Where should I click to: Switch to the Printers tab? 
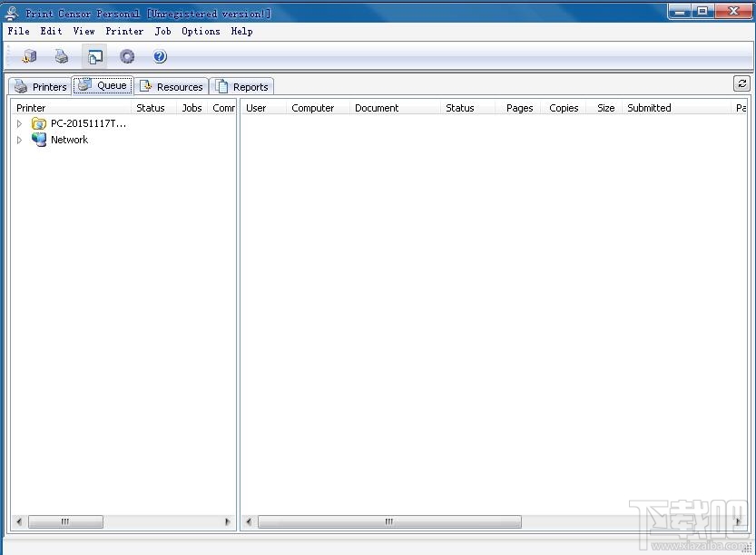[40, 87]
